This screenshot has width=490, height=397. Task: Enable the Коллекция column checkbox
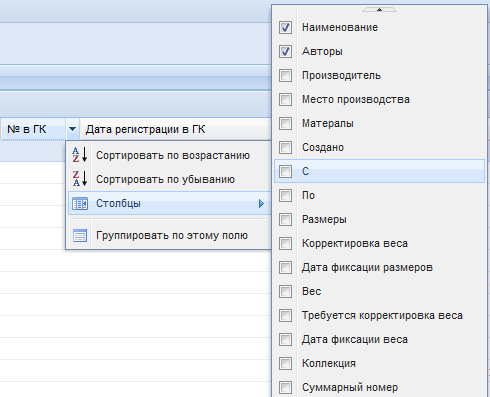pyautogui.click(x=285, y=363)
